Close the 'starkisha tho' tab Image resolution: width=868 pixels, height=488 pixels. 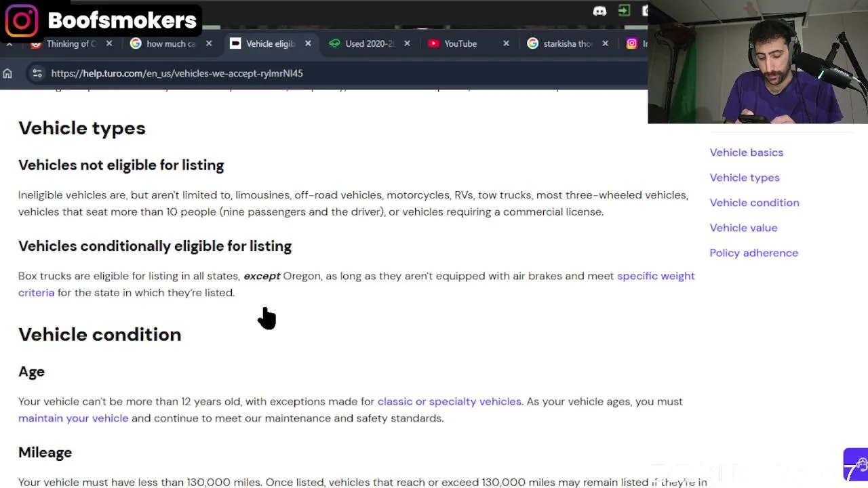coord(605,43)
